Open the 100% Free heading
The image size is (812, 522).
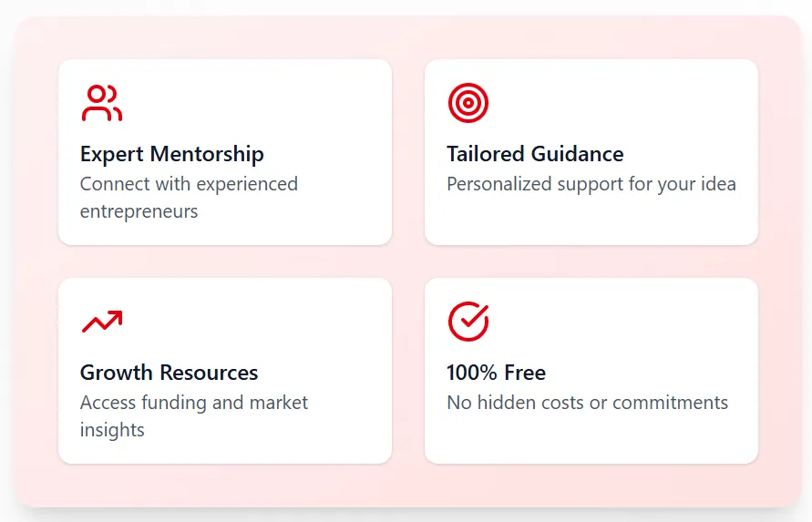[x=496, y=373]
